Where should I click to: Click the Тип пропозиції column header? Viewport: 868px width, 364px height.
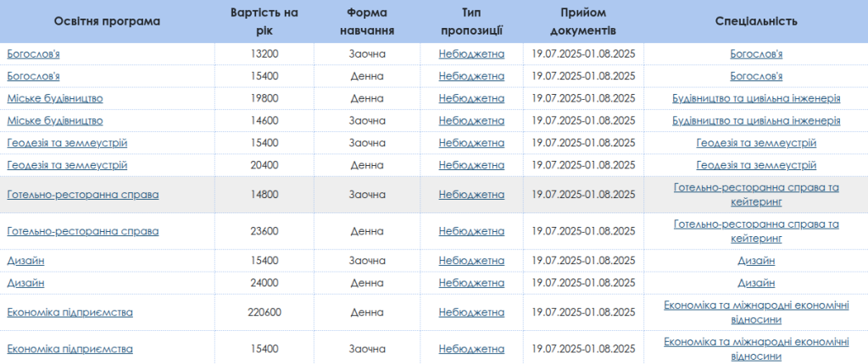point(471,21)
